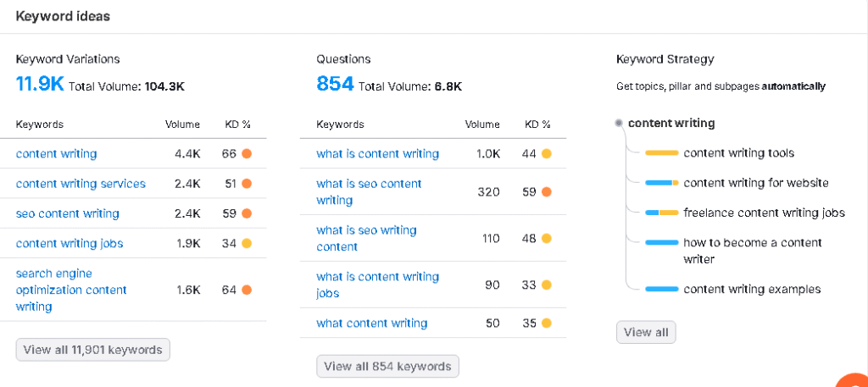868x387 pixels.
Task: Click KD dot for 'search engine optimization content writing'
Action: 247,290
